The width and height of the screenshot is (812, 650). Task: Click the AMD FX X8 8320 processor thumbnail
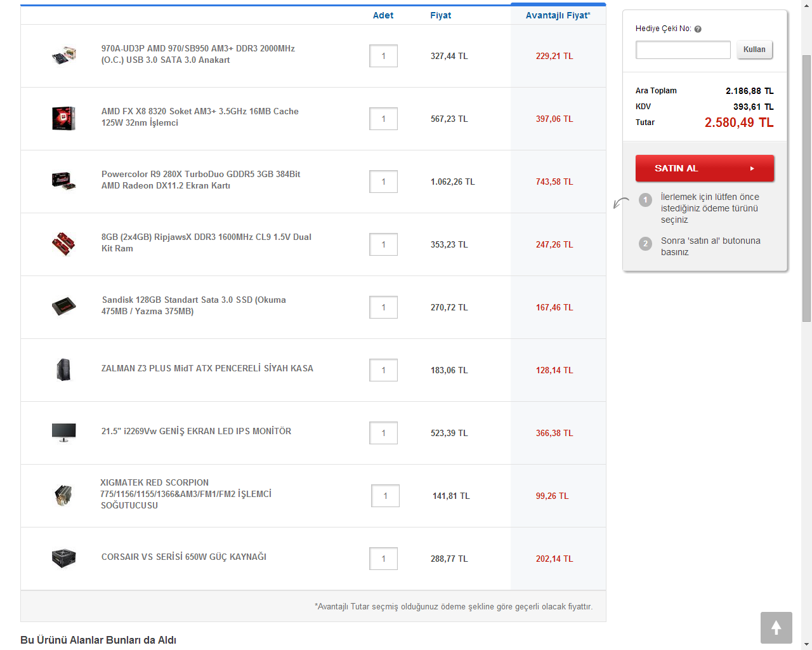[x=63, y=119]
